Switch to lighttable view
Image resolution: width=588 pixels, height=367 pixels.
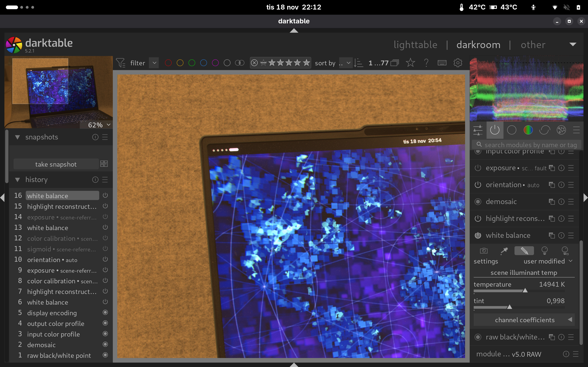pyautogui.click(x=415, y=45)
